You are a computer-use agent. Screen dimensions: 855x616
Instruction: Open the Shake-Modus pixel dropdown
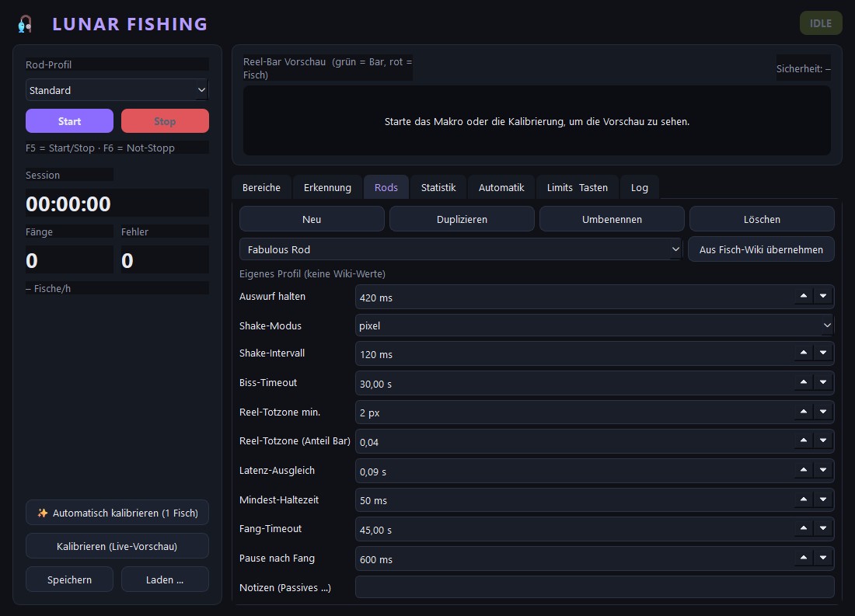tap(595, 325)
